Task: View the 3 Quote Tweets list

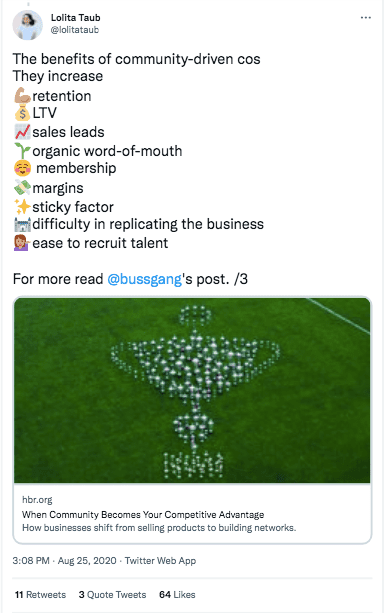Action: pyautogui.click(x=112, y=595)
